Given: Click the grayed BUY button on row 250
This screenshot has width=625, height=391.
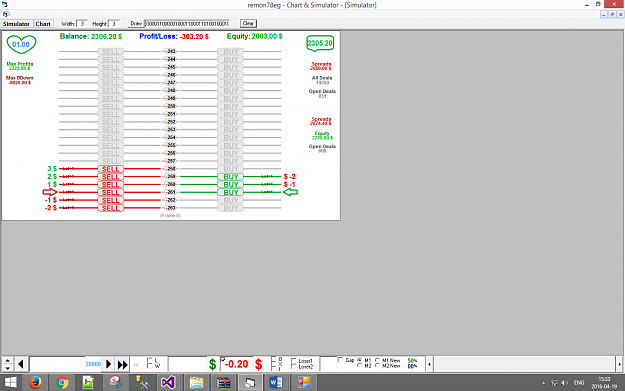Looking at the screenshot, I should pos(230,106).
